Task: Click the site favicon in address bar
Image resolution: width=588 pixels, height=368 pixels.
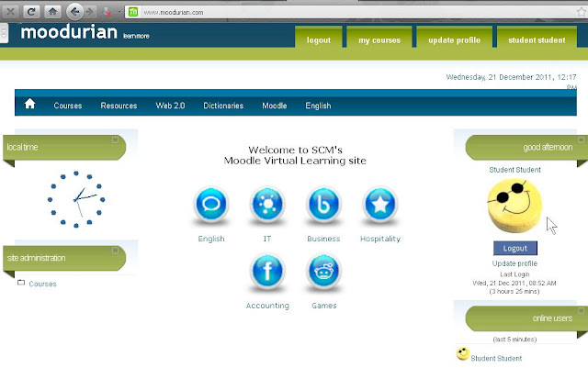Action: pyautogui.click(x=133, y=12)
